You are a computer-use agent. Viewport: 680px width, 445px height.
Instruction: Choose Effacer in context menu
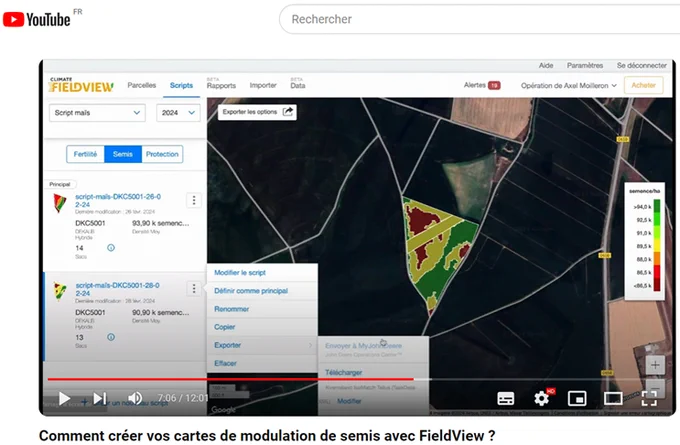click(262, 363)
